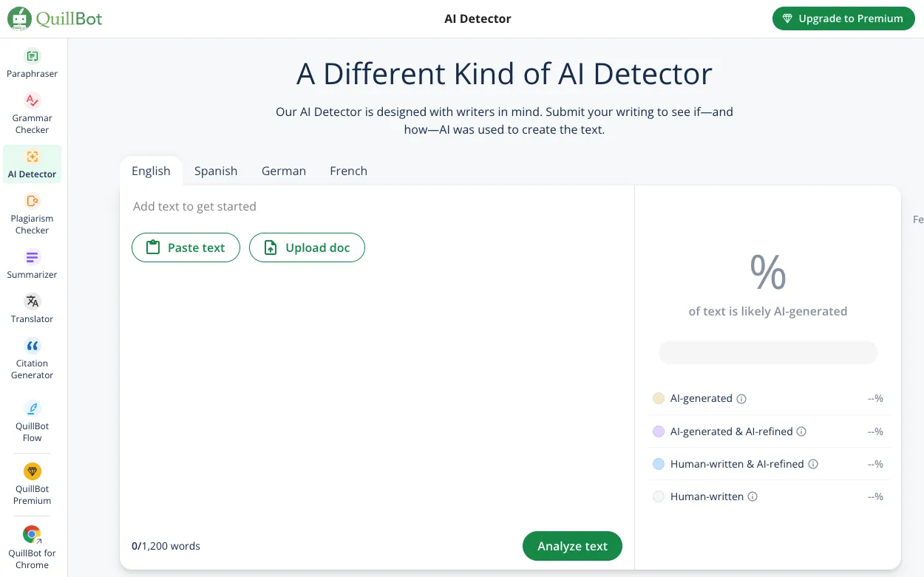Click info icon next to AI-generated
Image resolution: width=924 pixels, height=577 pixels.
pyautogui.click(x=741, y=399)
